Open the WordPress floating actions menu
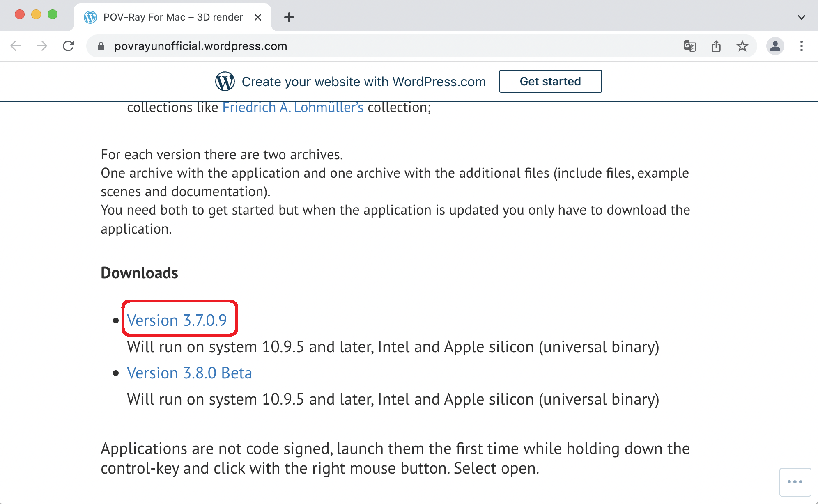Screen dimensions: 818x504 [795, 482]
